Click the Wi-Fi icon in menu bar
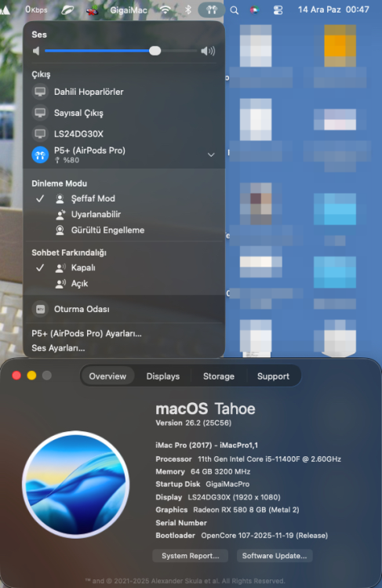Viewport: 382px width, 588px height. (165, 9)
